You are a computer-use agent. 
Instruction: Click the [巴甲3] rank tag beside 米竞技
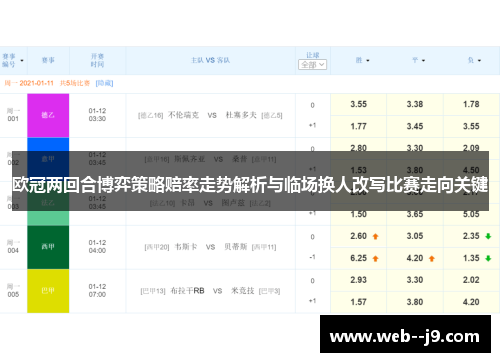click(269, 291)
